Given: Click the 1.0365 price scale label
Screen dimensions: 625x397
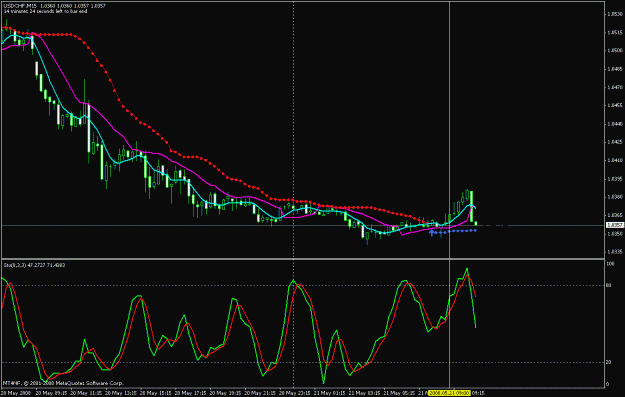Looking at the screenshot, I should pyautogui.click(x=615, y=215).
